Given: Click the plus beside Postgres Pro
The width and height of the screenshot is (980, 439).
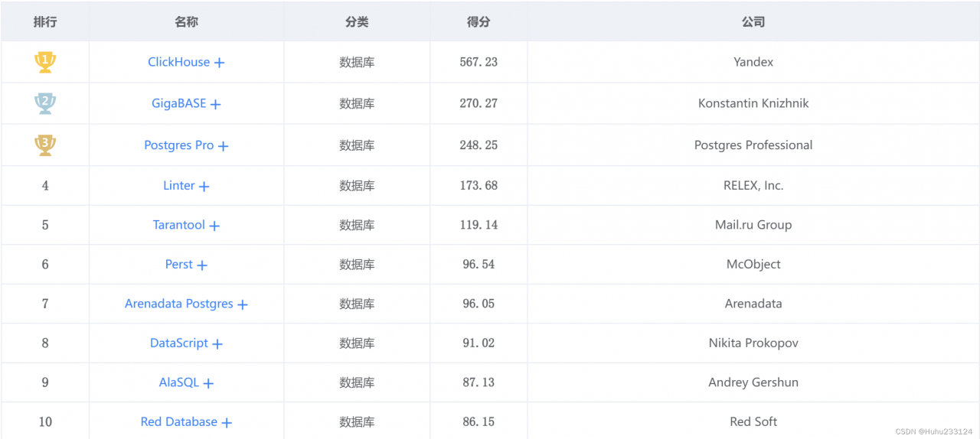Looking at the screenshot, I should click(223, 145).
